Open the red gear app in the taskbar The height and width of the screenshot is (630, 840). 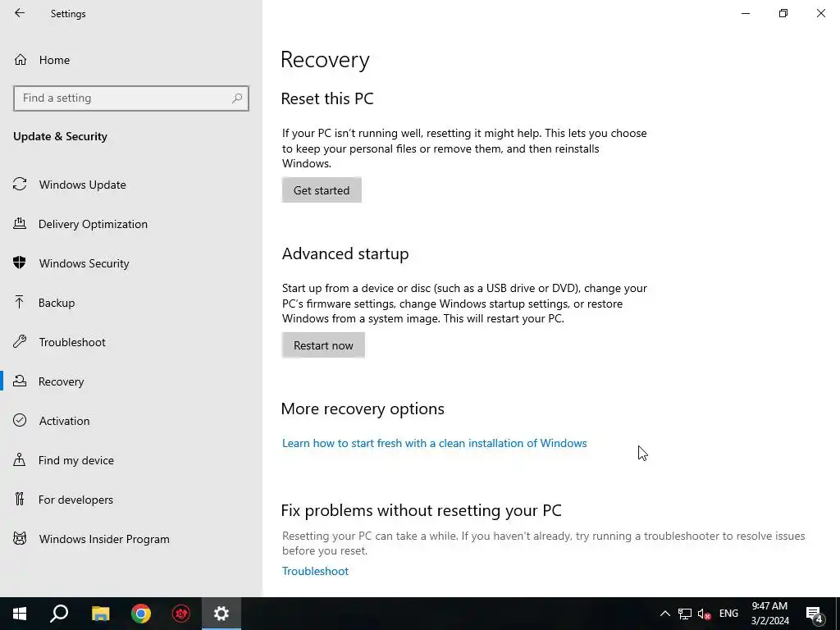(181, 614)
